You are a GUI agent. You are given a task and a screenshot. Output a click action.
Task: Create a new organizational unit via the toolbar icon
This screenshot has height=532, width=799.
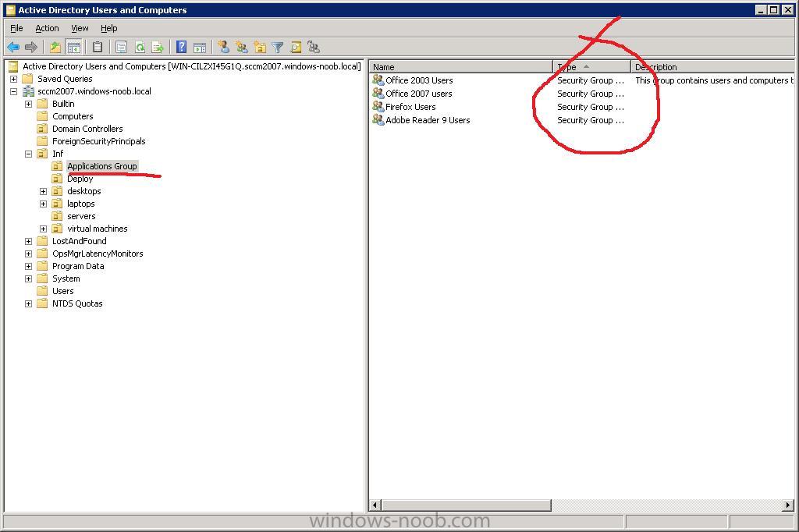260,48
